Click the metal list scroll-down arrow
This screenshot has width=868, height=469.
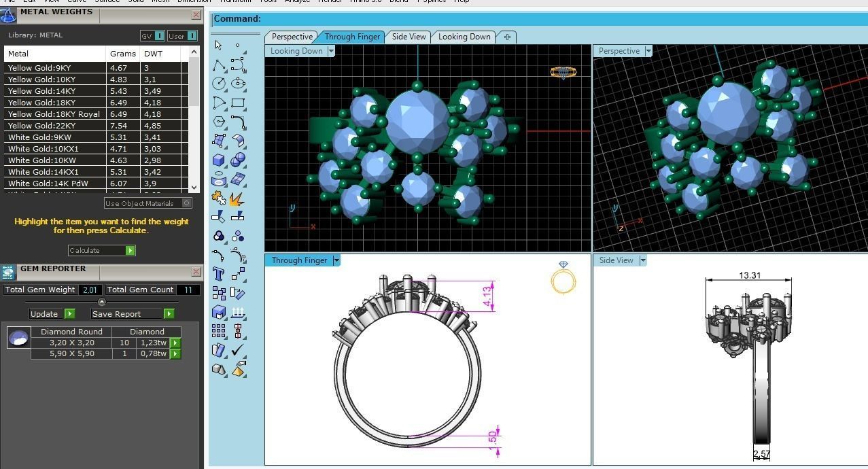tap(194, 187)
